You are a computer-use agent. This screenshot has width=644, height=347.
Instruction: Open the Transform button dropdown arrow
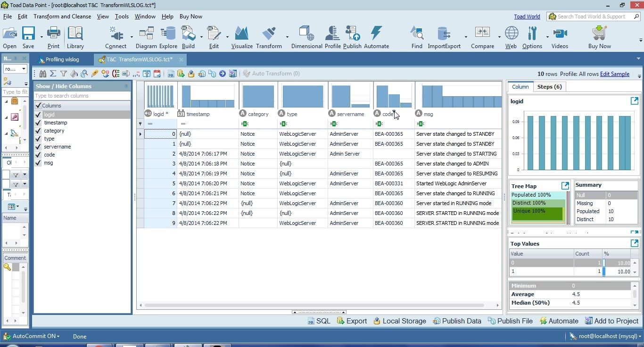(x=287, y=37)
